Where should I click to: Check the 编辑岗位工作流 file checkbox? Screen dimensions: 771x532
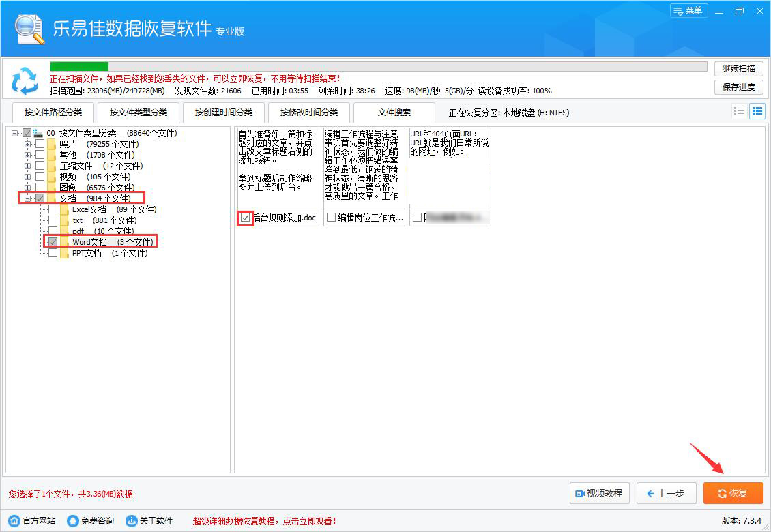pos(331,218)
